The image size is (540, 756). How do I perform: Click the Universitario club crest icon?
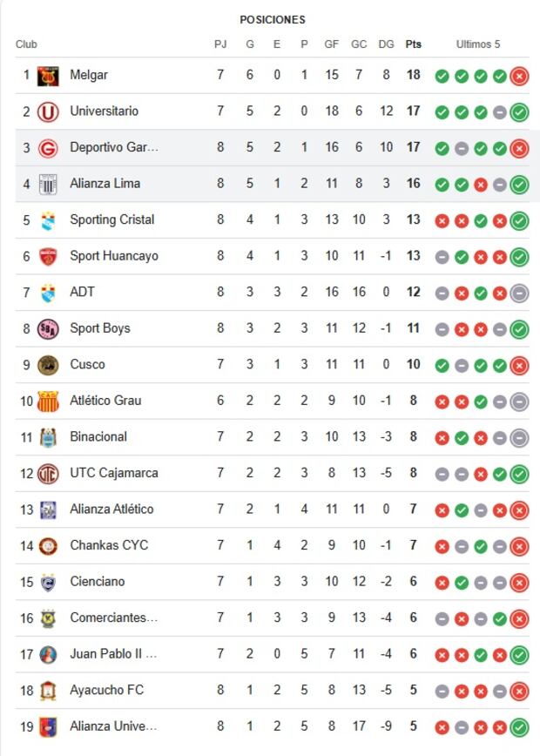48,111
